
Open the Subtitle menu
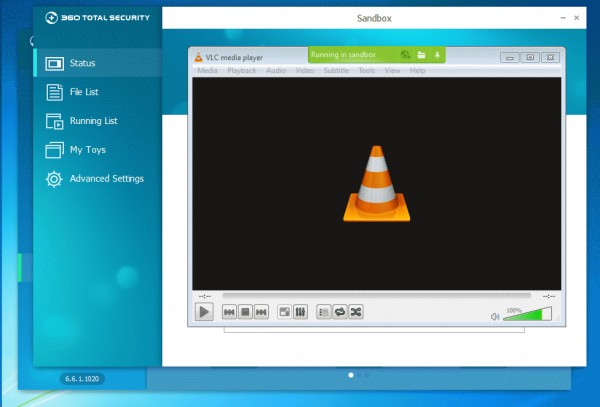[336, 71]
